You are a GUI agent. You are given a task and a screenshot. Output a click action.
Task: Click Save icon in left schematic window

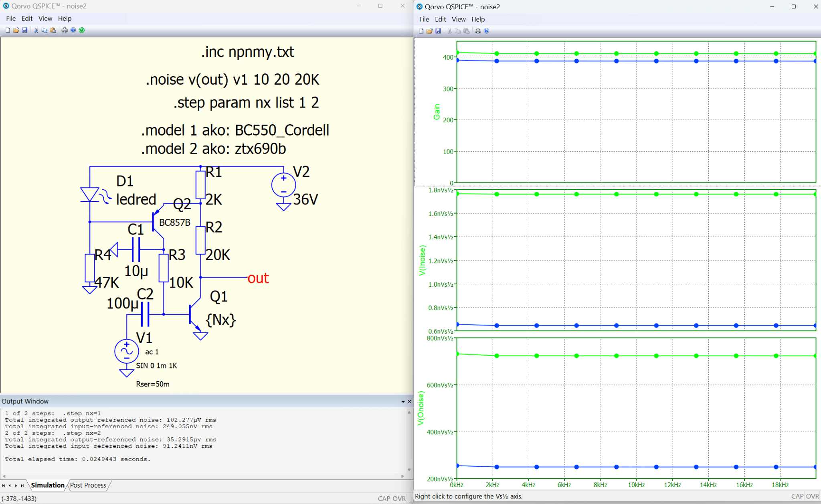pos(24,30)
